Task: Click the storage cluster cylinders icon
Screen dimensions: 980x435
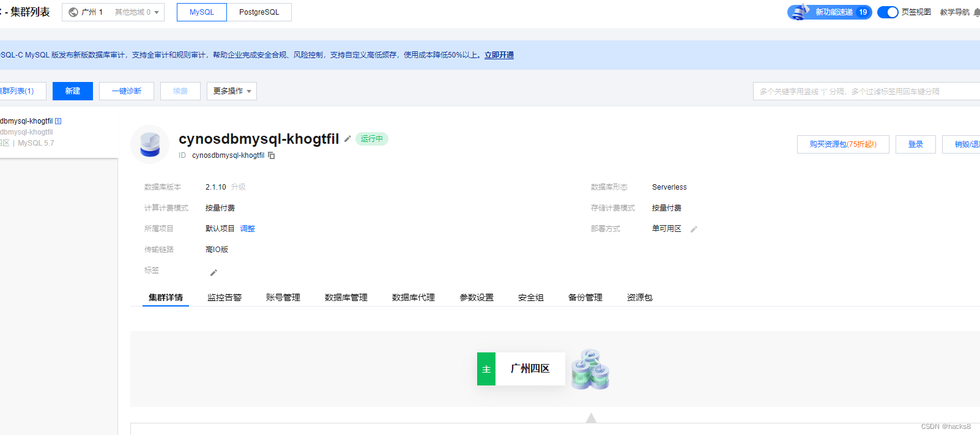Action: tap(590, 370)
